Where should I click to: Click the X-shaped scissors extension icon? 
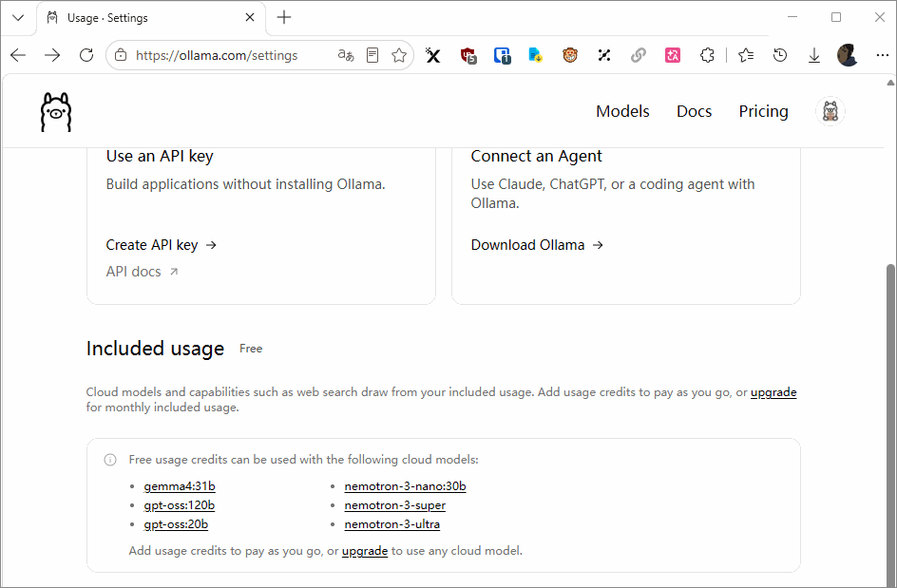tap(433, 55)
